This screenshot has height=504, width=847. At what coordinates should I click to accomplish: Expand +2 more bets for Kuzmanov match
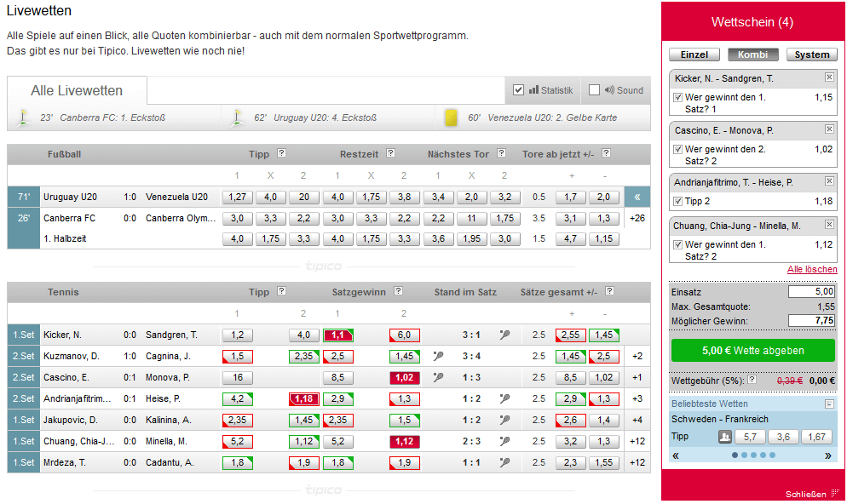pyautogui.click(x=637, y=356)
